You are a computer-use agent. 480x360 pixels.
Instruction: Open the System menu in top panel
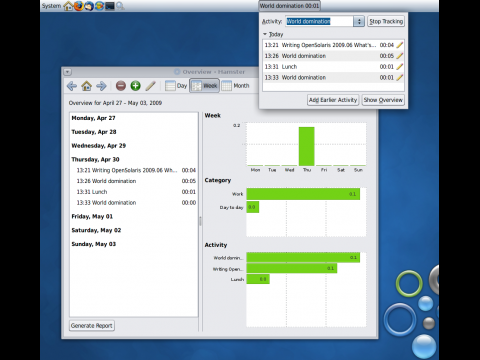click(x=51, y=6)
